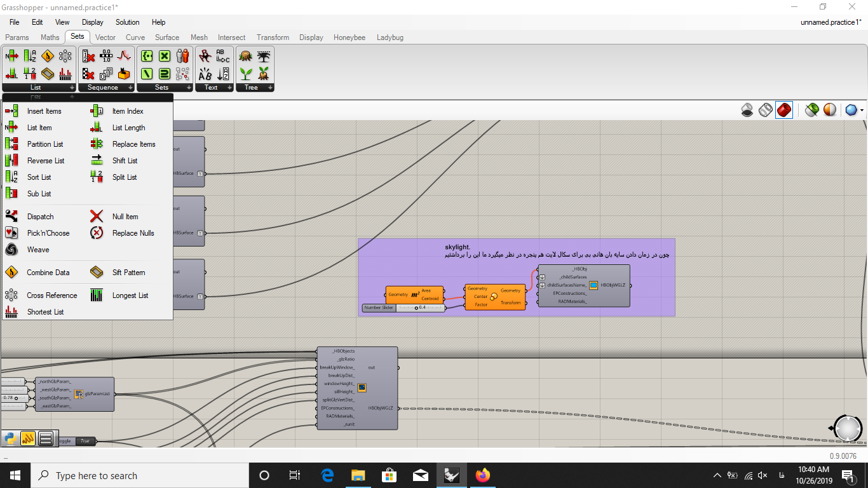Click the Type here to search box
The image size is (868, 488).
139,475
